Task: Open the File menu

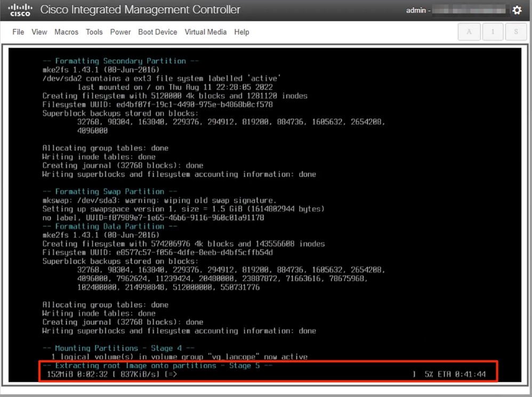Action: tap(18, 32)
